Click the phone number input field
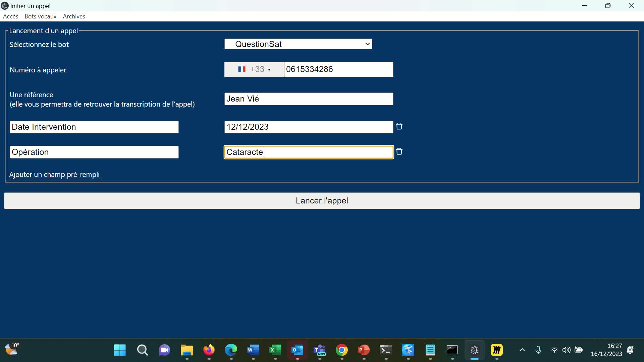 click(x=338, y=69)
